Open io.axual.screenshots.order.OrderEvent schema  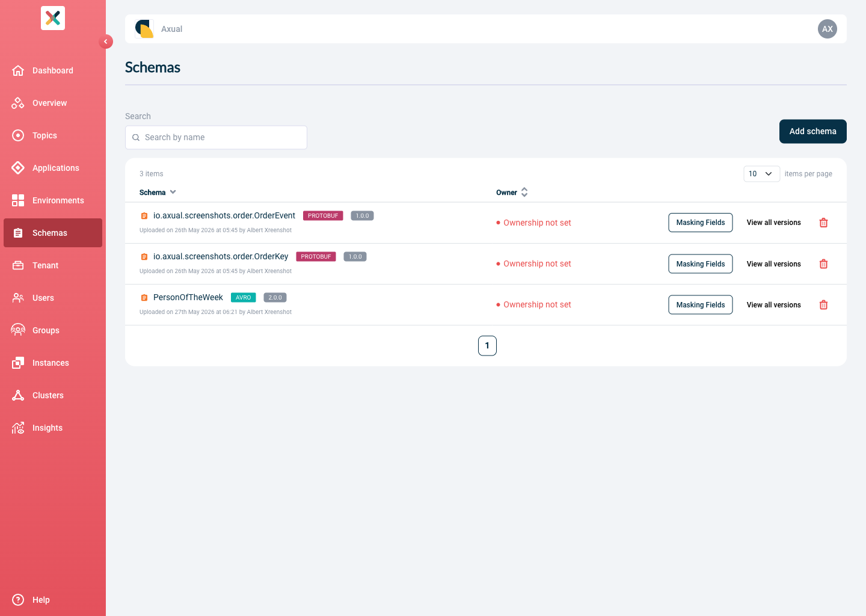(x=224, y=215)
